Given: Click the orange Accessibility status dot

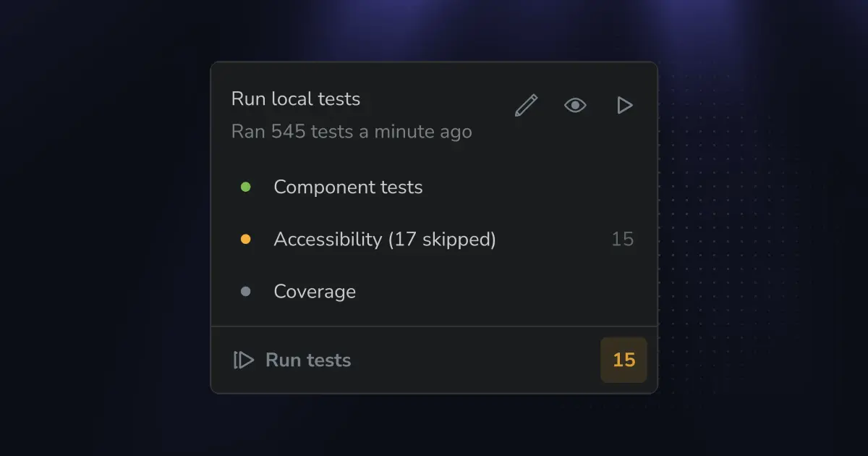Looking at the screenshot, I should click(x=245, y=239).
